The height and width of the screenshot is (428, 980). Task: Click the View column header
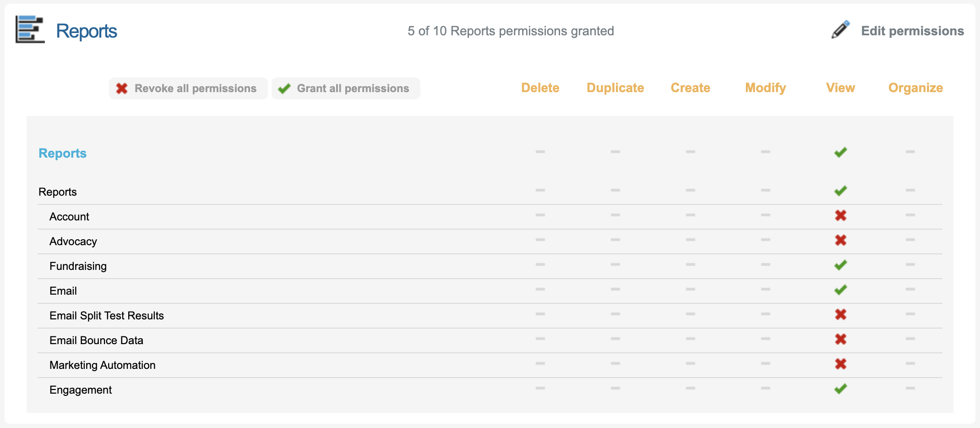pos(840,88)
